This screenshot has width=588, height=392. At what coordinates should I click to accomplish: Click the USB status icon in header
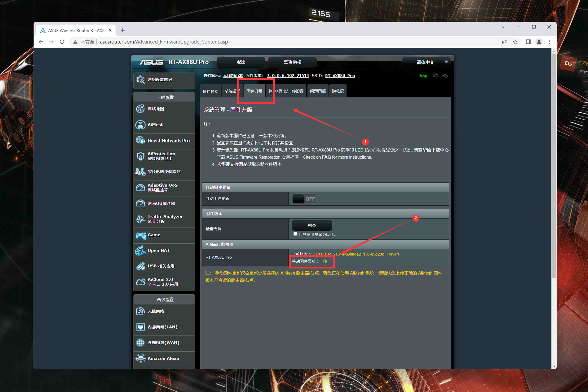coord(445,76)
